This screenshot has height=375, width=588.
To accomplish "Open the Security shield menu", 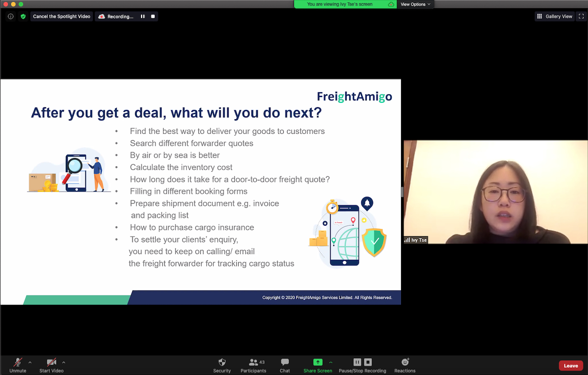I will [222, 365].
